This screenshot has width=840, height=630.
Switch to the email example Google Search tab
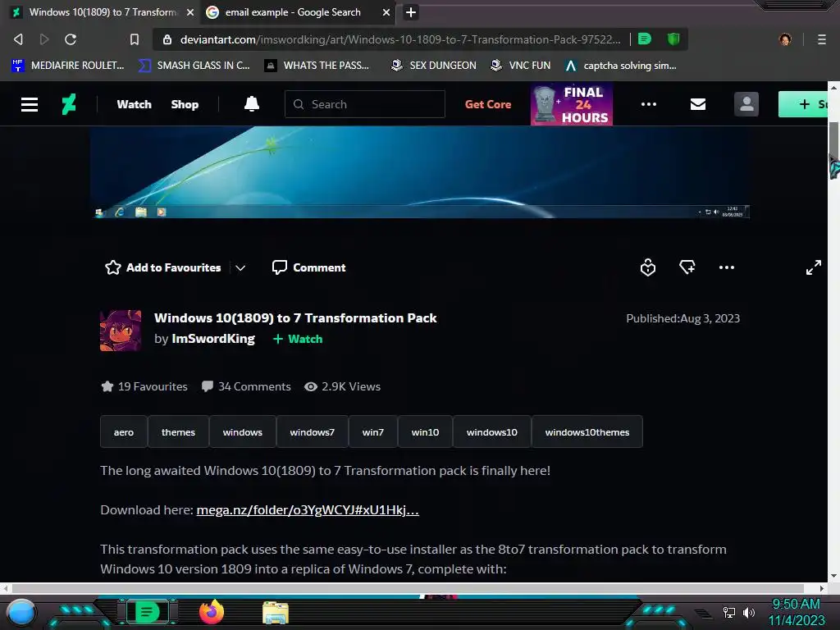(292, 12)
